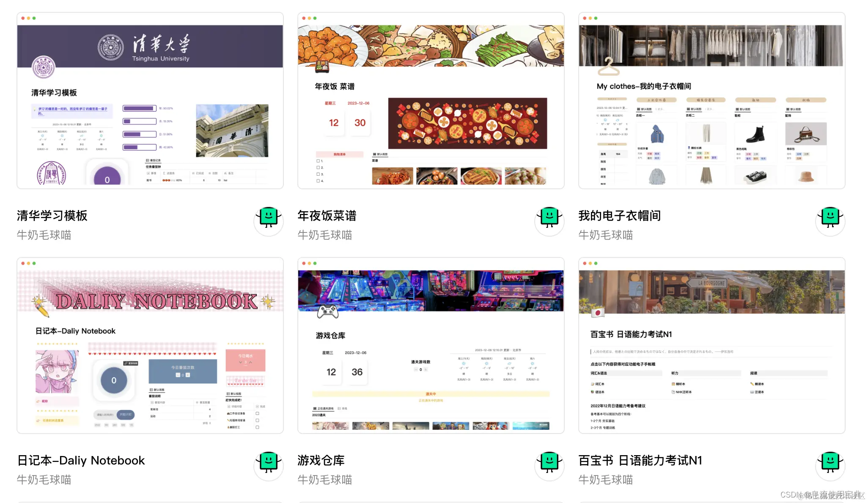Click the 我的电子衣帽间 title link
Viewport: 868px width, 503px height.
click(619, 216)
